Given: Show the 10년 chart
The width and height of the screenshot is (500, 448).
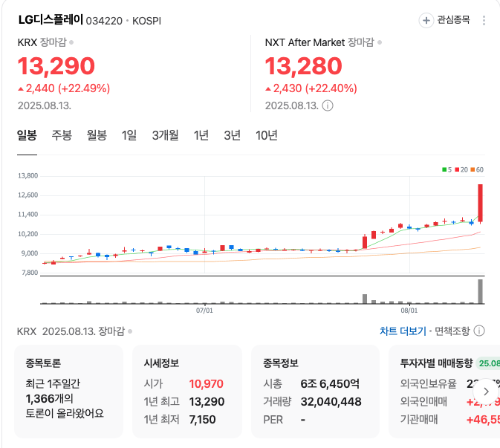Looking at the screenshot, I should tap(266, 135).
